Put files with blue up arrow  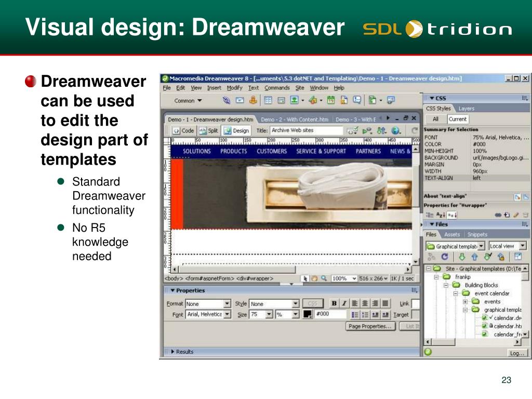[475, 257]
